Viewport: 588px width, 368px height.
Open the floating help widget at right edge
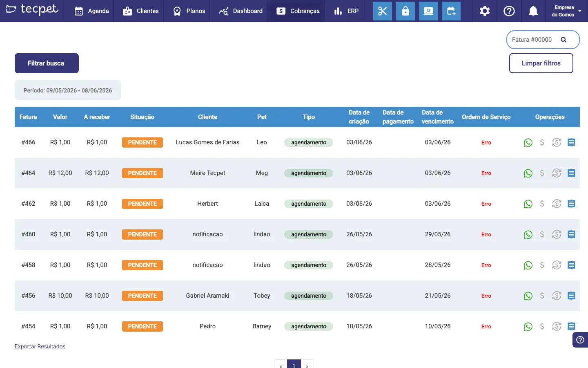pyautogui.click(x=580, y=340)
